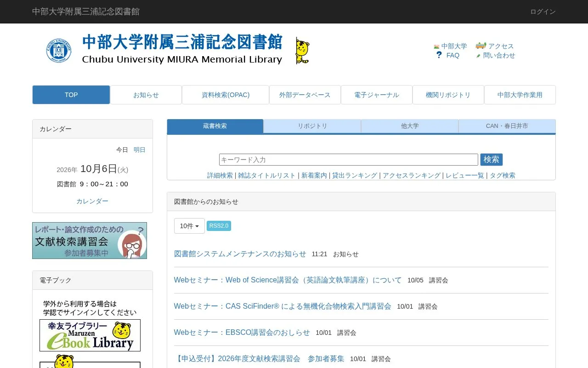Click the 中部大学 campus icon
This screenshot has height=368, width=588.
[436, 46]
